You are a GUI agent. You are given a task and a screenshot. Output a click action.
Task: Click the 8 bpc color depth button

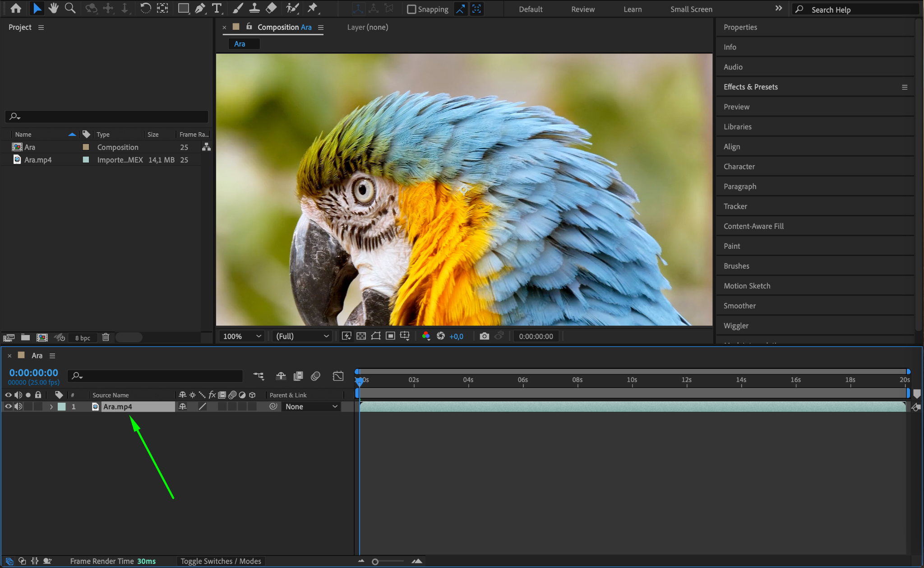coord(83,338)
